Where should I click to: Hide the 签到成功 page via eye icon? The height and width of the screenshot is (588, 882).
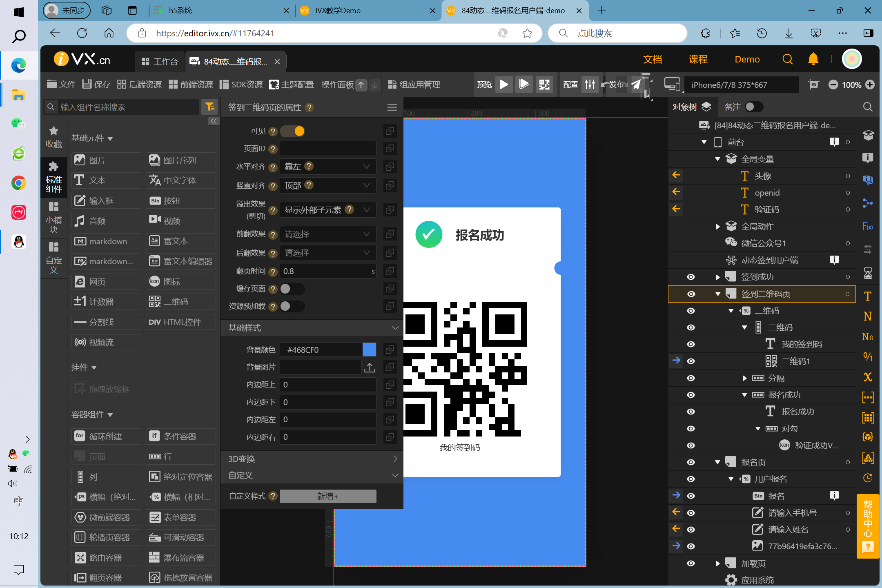691,277
